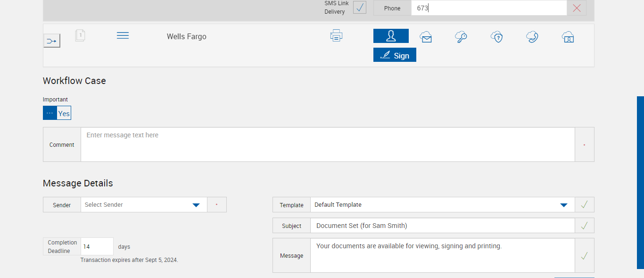Focus the Subject input field
This screenshot has width=644, height=278.
pyautogui.click(x=442, y=226)
